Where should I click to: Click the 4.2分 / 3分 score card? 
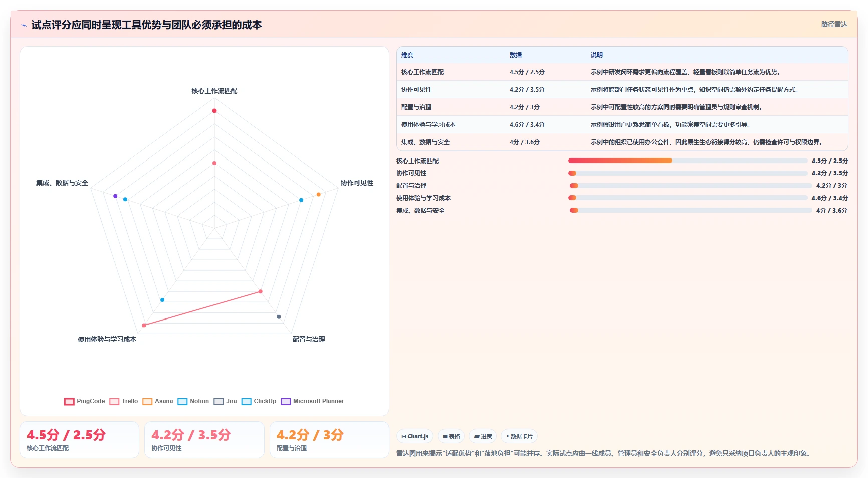(x=329, y=440)
